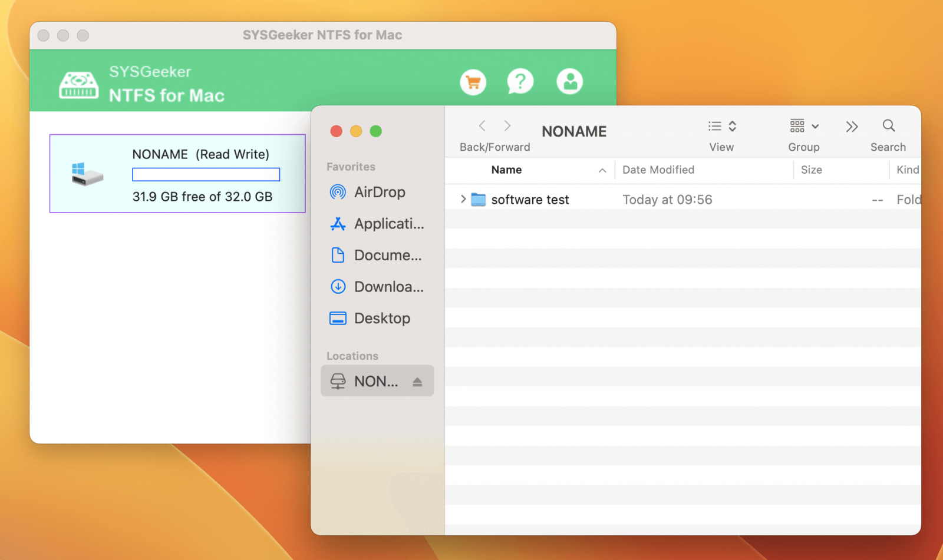Open the Search field in Finder toolbar
This screenshot has height=560, width=943.
pos(888,125)
